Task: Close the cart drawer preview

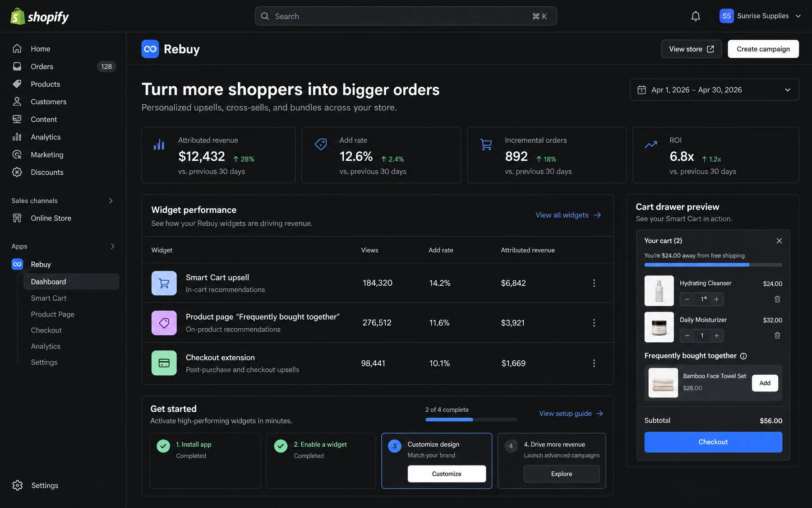Action: point(779,241)
